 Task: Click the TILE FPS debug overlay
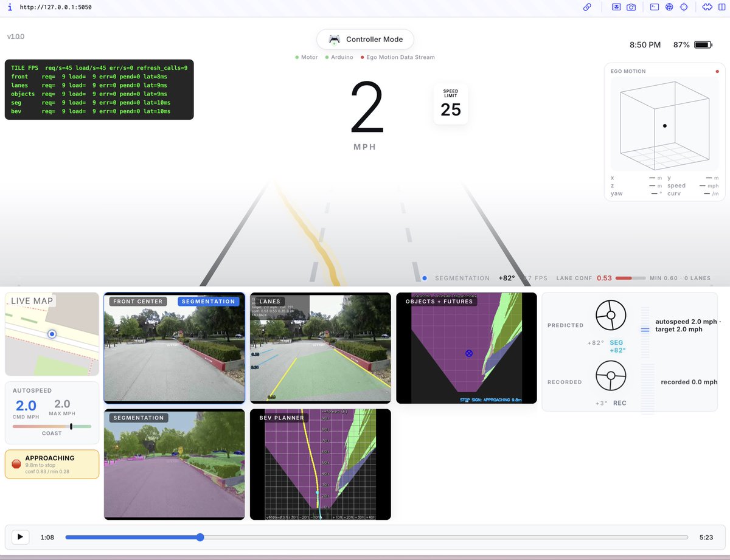point(99,89)
